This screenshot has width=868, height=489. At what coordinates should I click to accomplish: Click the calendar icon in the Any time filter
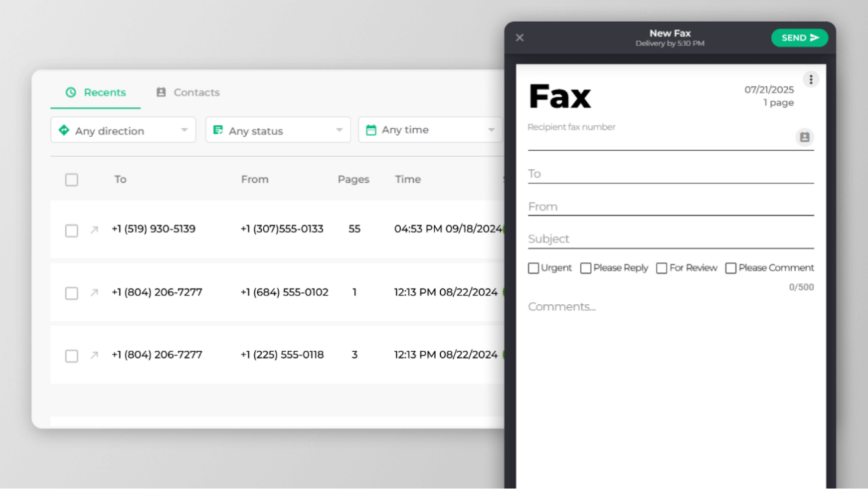372,129
